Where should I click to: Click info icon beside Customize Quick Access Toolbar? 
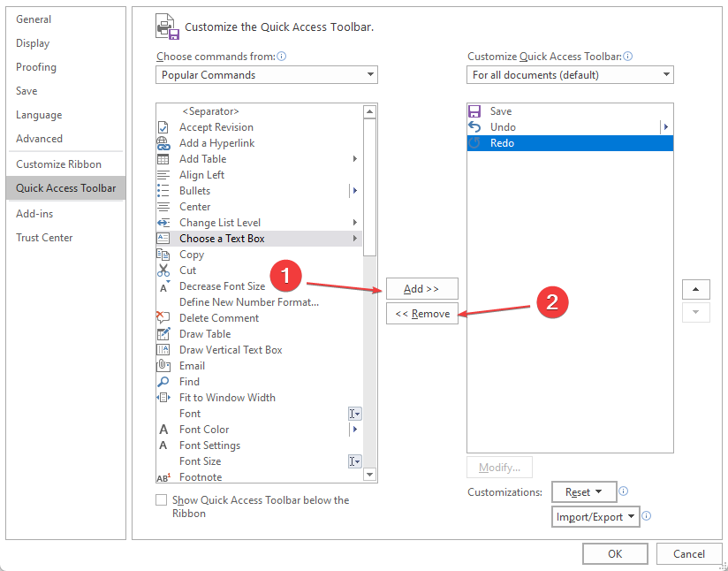pyautogui.click(x=627, y=57)
